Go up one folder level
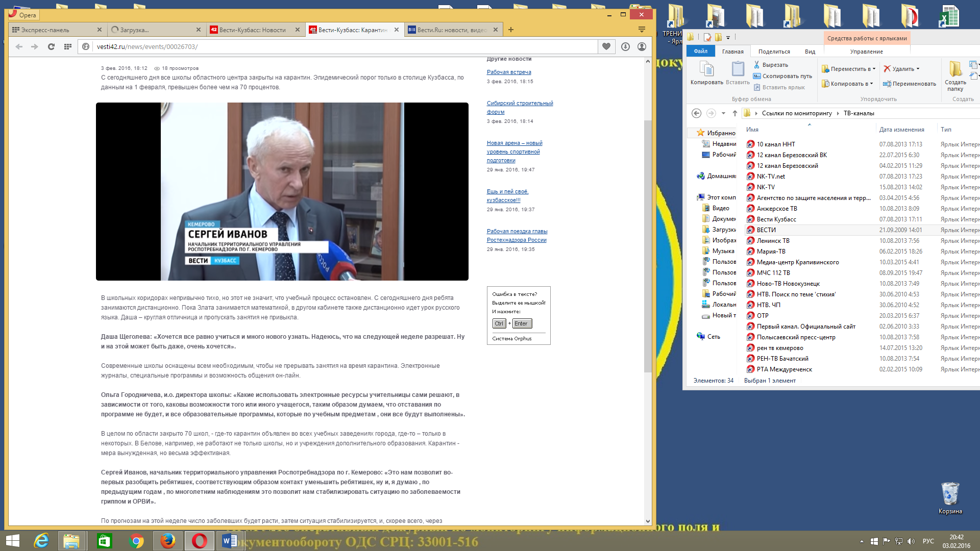Screen dimensions: 980x551 (735, 113)
